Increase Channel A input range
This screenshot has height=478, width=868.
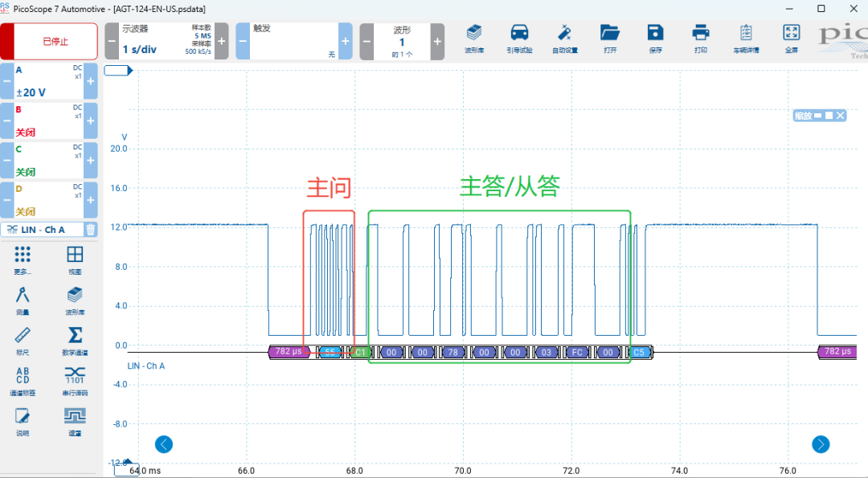click(x=91, y=81)
